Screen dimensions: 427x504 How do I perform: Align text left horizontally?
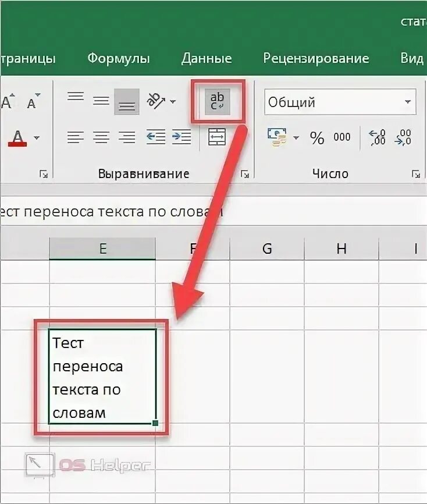pyautogui.click(x=76, y=137)
